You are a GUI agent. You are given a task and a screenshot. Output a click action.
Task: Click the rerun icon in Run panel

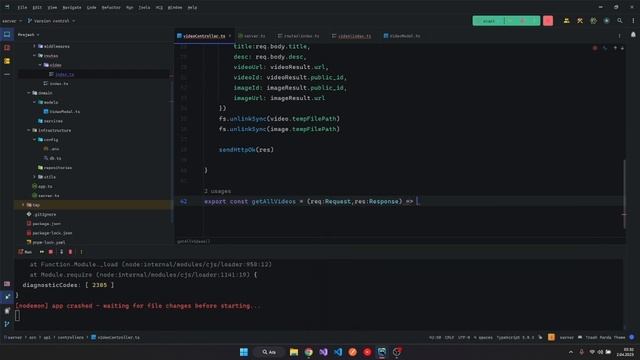pyautogui.click(x=42, y=252)
